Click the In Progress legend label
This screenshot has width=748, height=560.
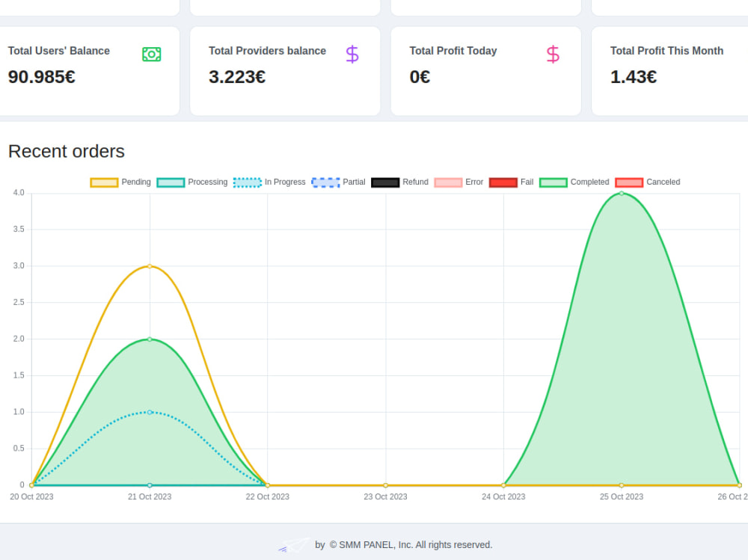pos(285,182)
